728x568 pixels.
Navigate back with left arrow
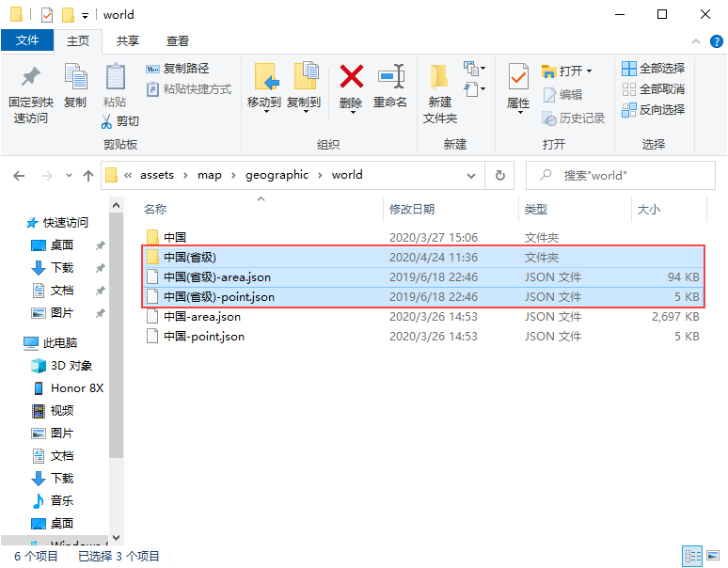point(19,176)
